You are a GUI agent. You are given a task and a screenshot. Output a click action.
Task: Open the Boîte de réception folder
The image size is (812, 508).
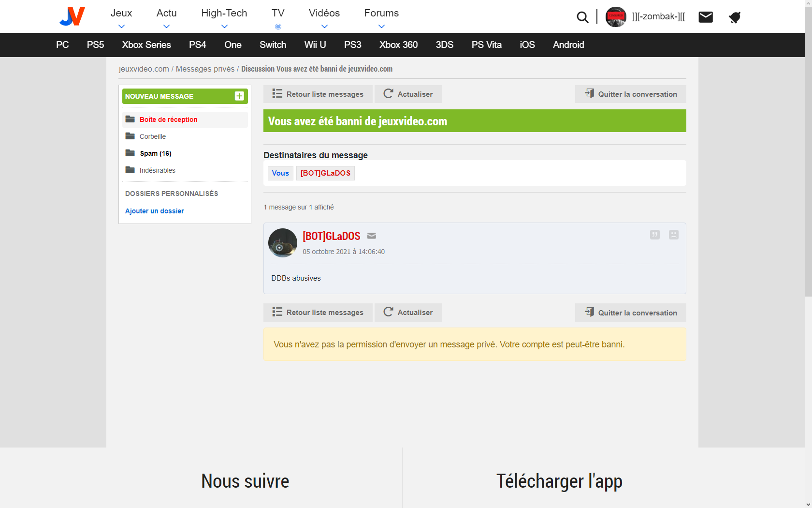point(185,120)
